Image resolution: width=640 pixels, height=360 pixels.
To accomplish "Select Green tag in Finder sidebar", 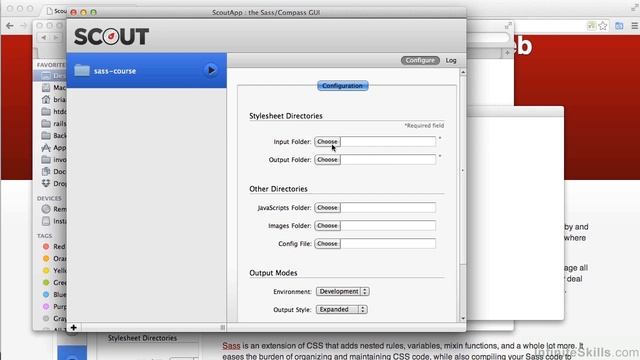I will click(54, 282).
